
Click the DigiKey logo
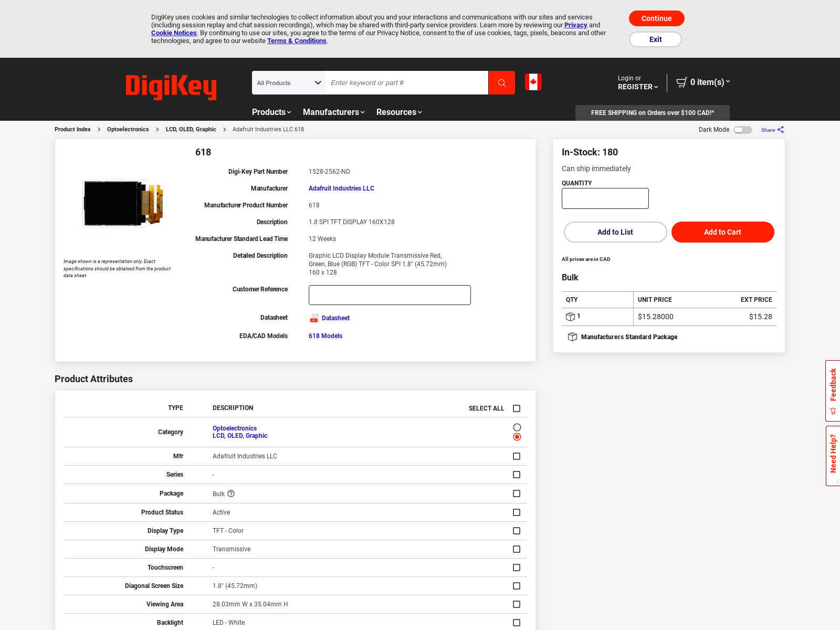(x=171, y=87)
